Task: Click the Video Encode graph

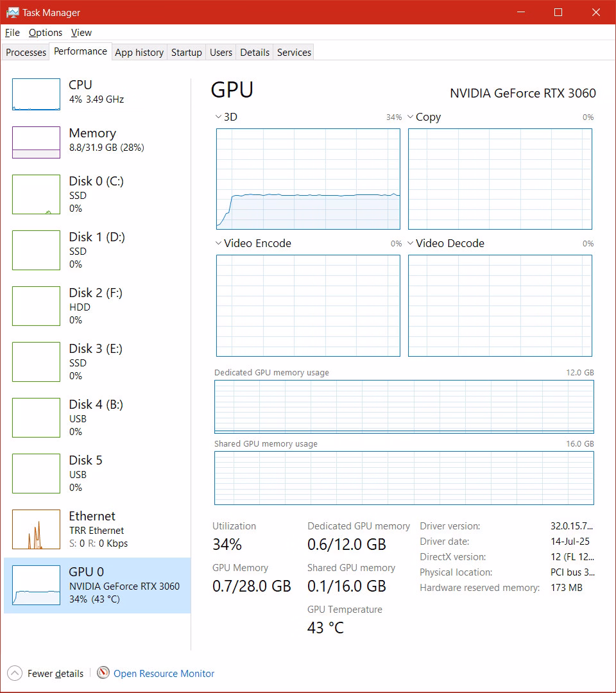Action: coord(308,305)
